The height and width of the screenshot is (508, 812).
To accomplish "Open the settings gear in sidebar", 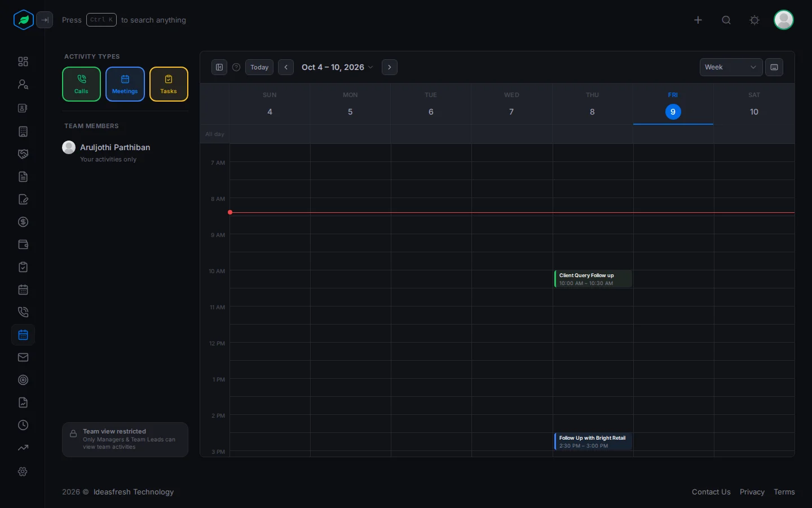I will pos(23,471).
